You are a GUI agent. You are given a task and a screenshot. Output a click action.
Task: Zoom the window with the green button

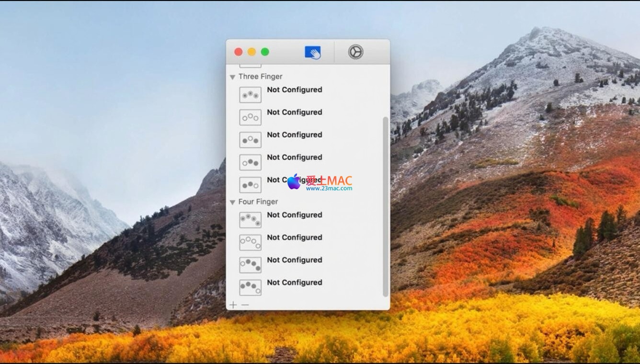click(265, 52)
